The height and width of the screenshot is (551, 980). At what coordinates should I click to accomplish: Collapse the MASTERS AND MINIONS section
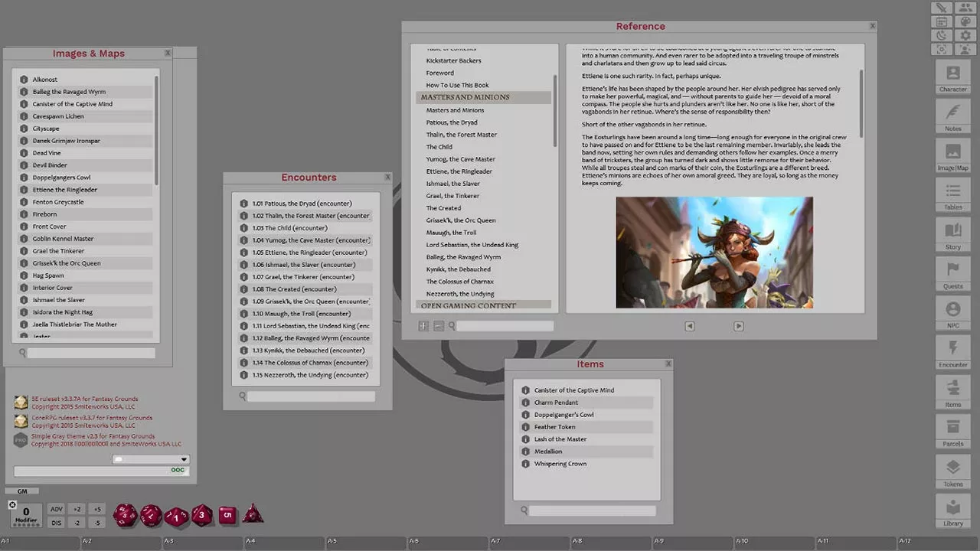tap(483, 97)
